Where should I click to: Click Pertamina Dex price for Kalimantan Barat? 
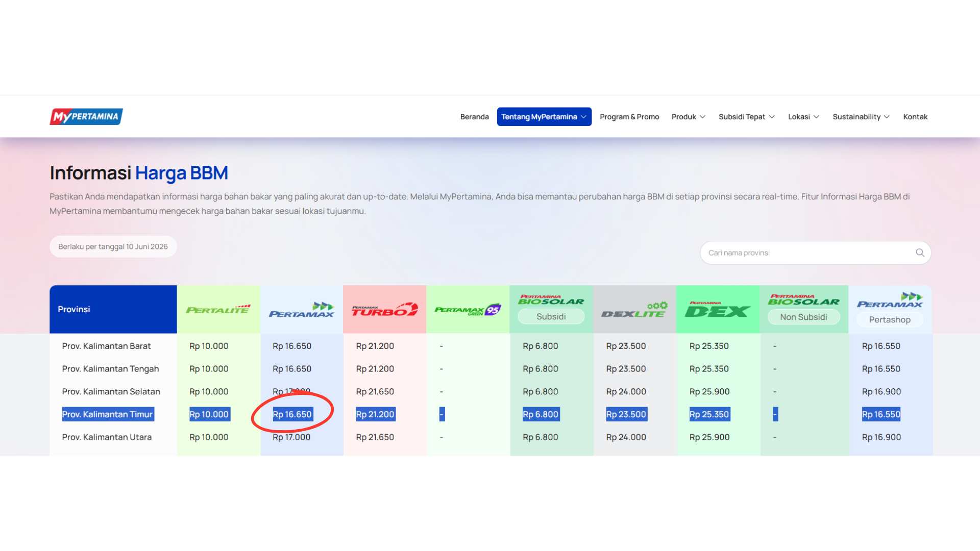[x=709, y=346]
